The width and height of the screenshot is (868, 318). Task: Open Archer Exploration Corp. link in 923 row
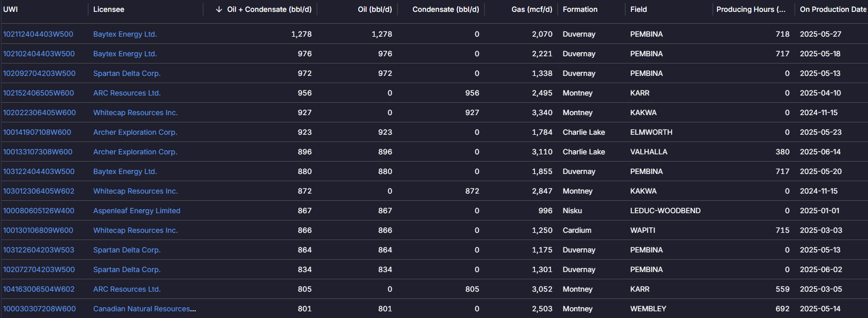click(x=135, y=132)
